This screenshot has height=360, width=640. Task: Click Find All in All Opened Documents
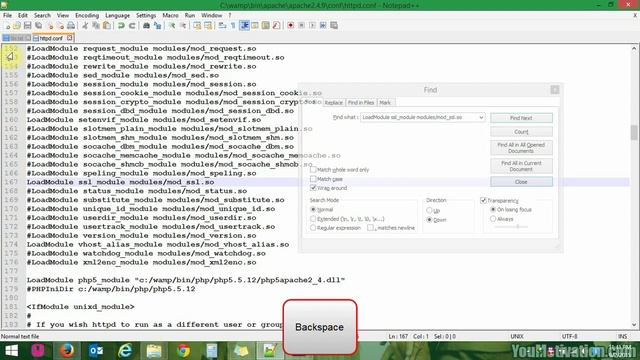pos(521,148)
